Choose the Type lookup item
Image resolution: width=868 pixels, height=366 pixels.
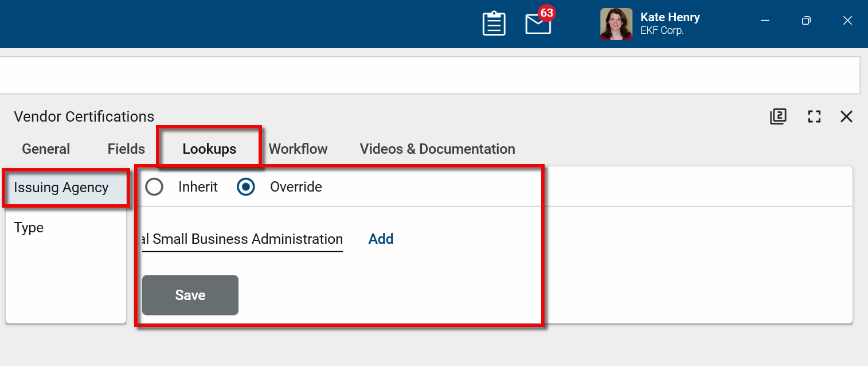29,228
